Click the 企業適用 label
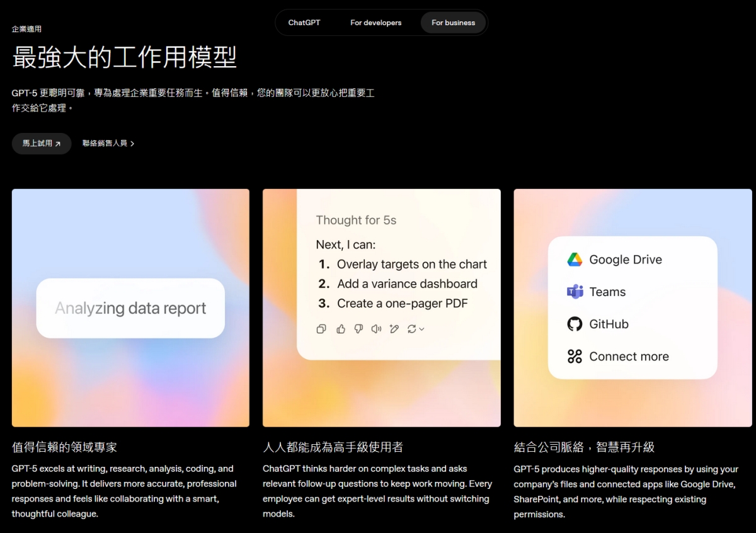This screenshot has height=533, width=756. point(26,29)
